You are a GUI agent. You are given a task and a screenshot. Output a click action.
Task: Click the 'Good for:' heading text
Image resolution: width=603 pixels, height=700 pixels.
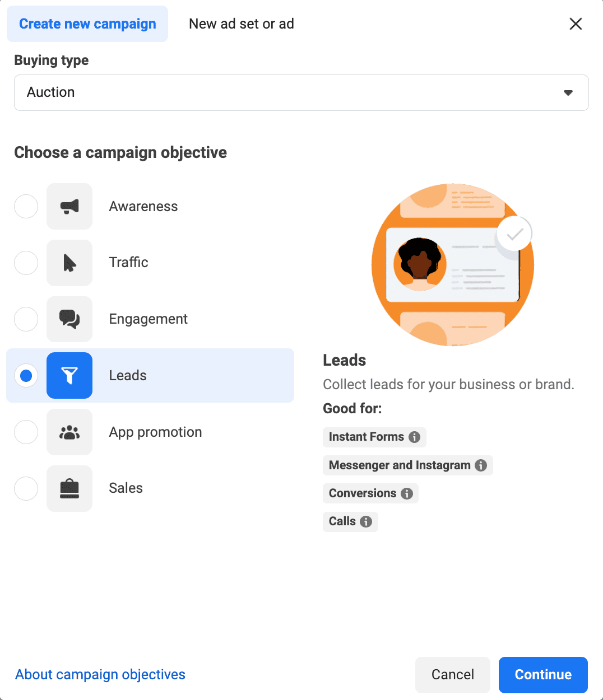coord(352,409)
